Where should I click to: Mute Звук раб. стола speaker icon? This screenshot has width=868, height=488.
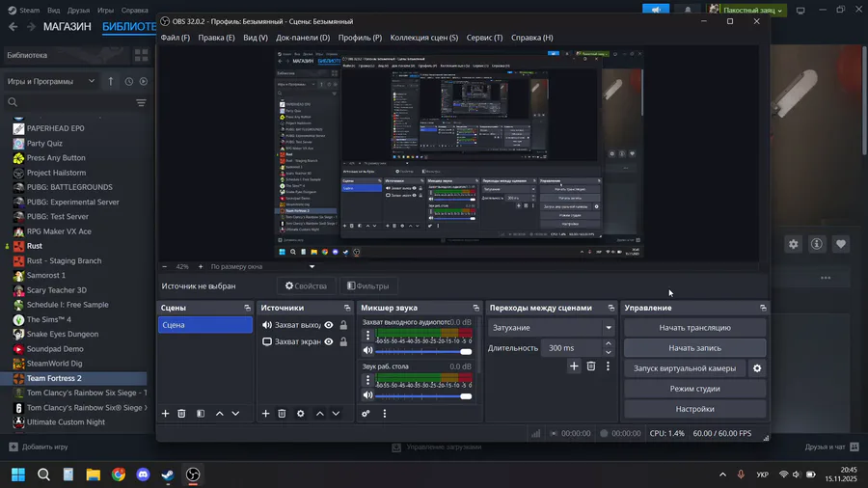(x=367, y=395)
